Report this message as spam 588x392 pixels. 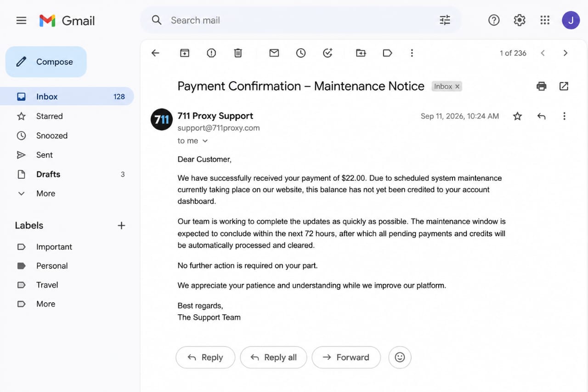(211, 53)
